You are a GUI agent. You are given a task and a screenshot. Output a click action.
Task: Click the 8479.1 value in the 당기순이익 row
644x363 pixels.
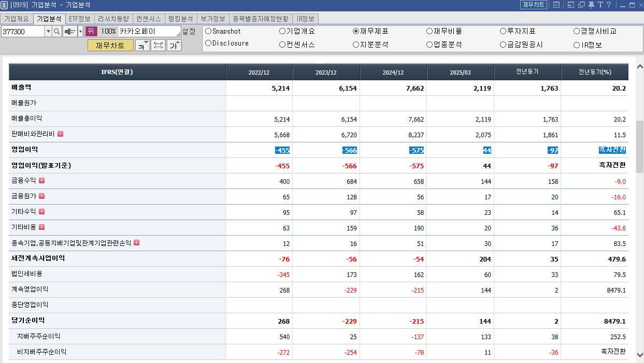point(615,321)
